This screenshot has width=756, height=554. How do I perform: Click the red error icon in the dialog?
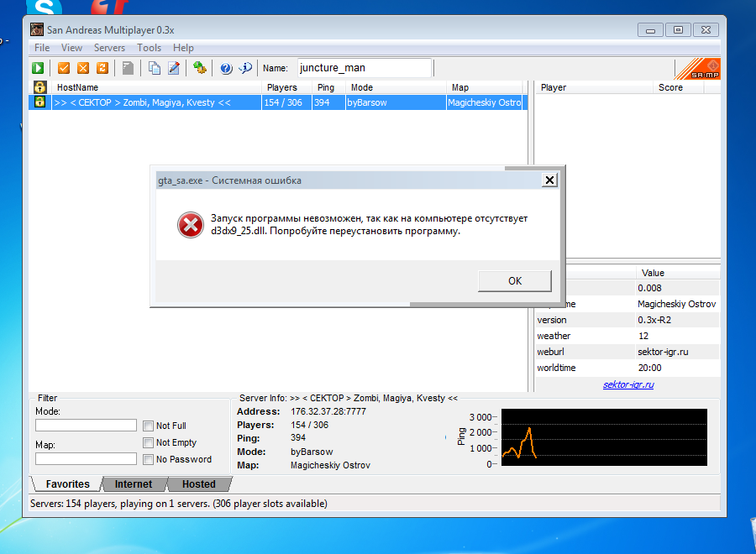coord(191,225)
